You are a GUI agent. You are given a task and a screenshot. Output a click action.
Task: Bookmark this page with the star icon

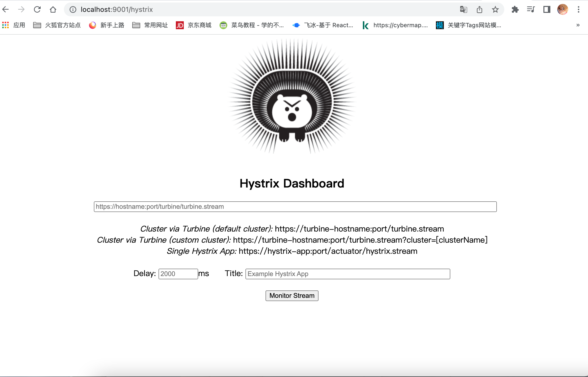tap(495, 9)
